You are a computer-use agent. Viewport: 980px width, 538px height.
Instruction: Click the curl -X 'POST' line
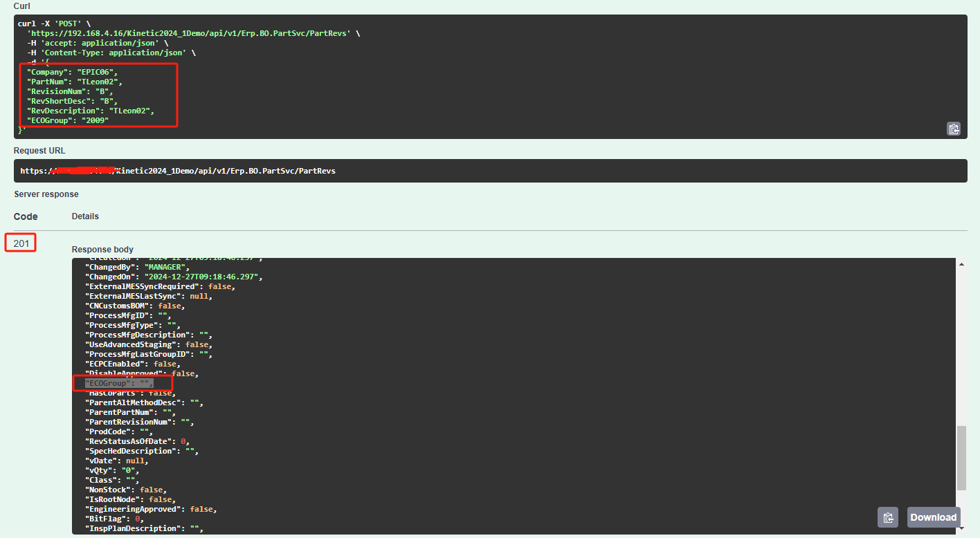tap(54, 24)
